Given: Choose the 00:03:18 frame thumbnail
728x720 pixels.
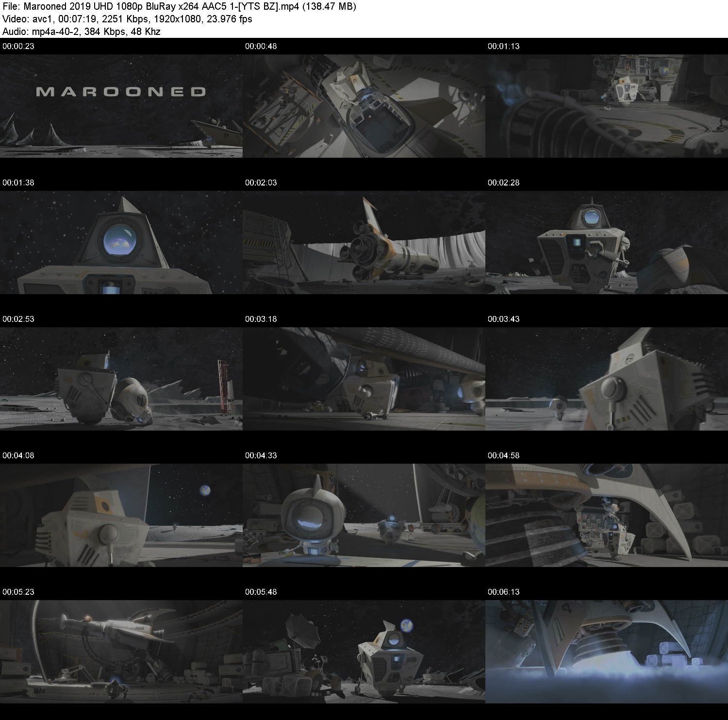Looking at the screenshot, I should (364, 379).
